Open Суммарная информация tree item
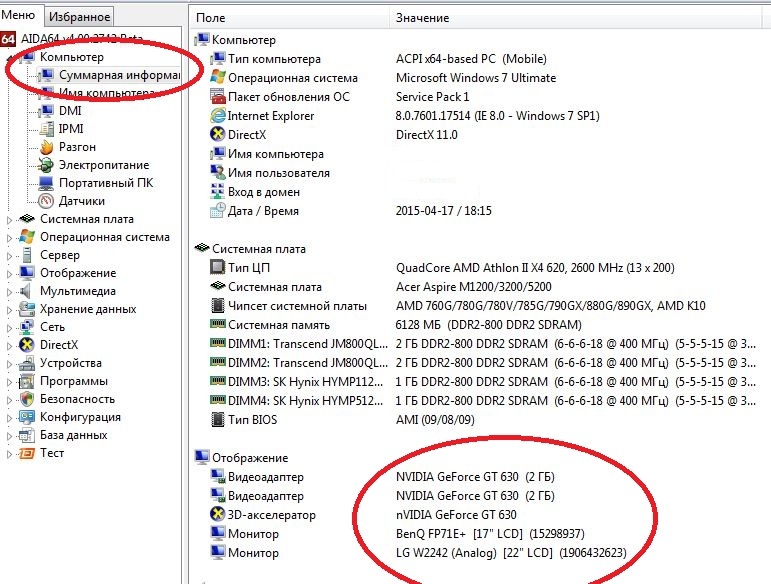The height and width of the screenshot is (584, 771). pos(119,75)
